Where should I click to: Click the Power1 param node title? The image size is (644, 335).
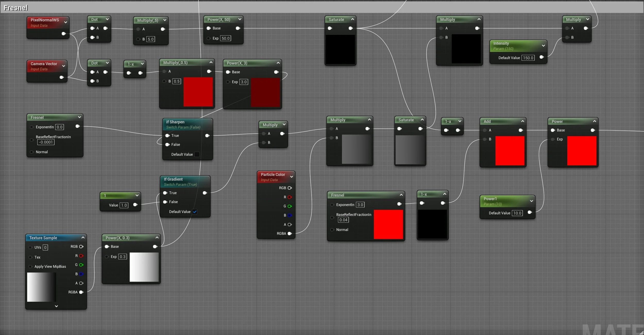(x=490, y=199)
